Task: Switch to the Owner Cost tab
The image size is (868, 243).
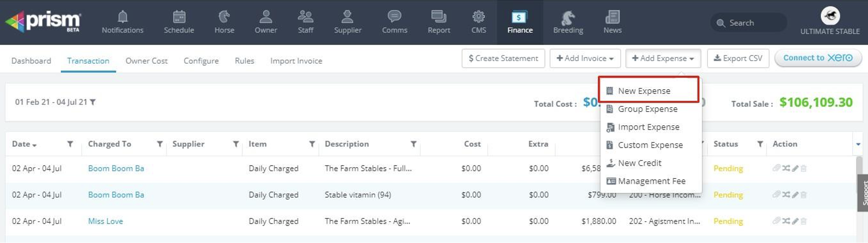Action: pos(146,61)
